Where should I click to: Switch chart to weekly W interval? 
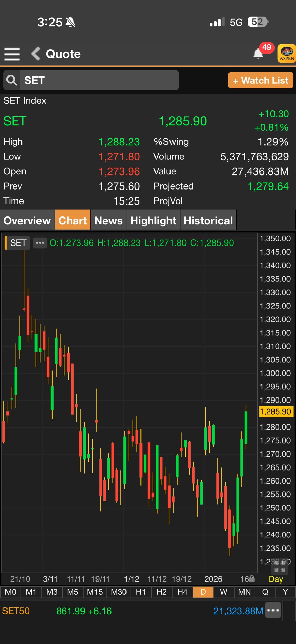pos(224,592)
